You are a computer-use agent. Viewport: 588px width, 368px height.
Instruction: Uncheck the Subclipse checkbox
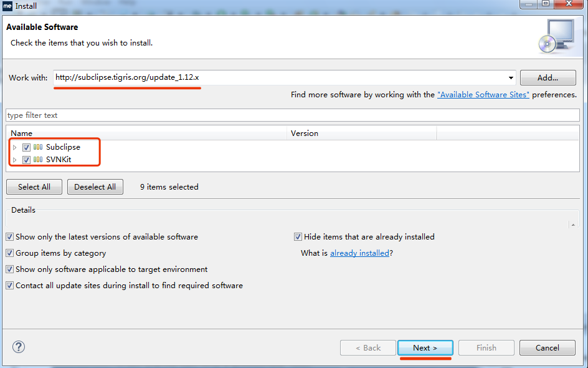pyautogui.click(x=26, y=147)
